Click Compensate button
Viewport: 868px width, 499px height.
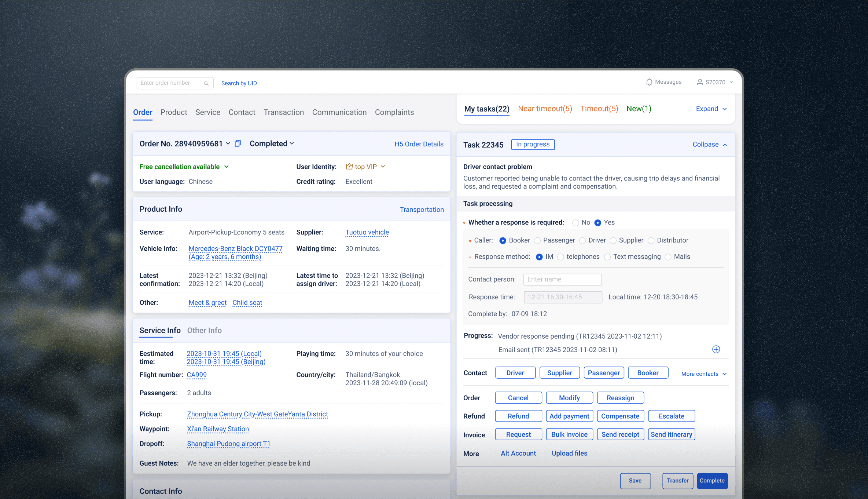click(620, 416)
